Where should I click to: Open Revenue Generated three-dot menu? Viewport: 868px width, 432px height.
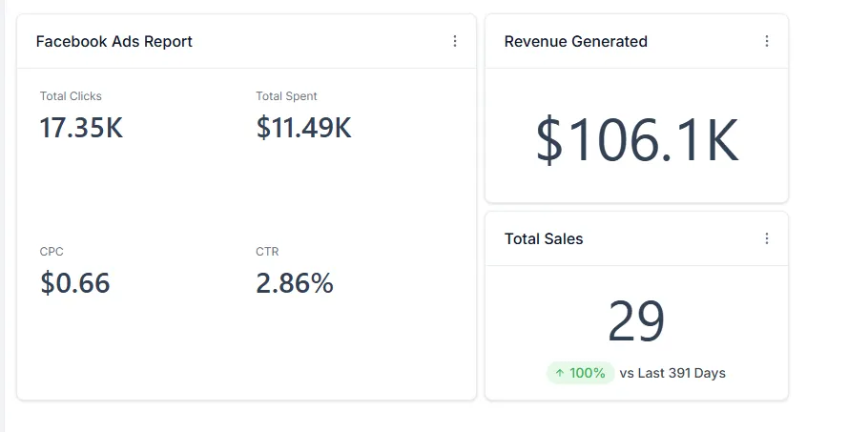tap(767, 41)
